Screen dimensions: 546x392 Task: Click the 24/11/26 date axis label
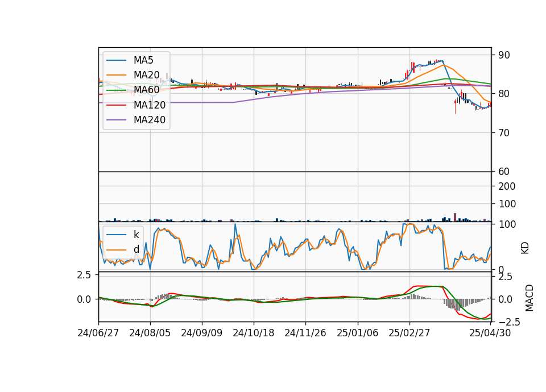click(305, 333)
